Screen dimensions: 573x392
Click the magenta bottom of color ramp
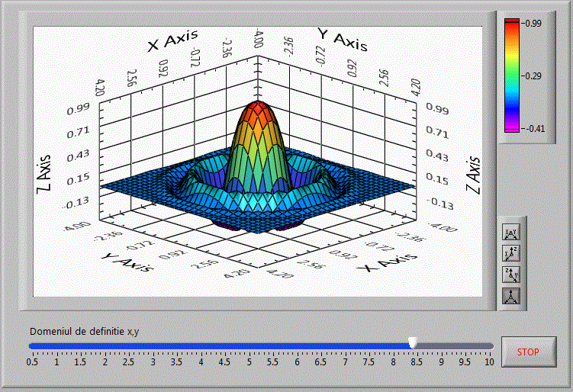[512, 128]
